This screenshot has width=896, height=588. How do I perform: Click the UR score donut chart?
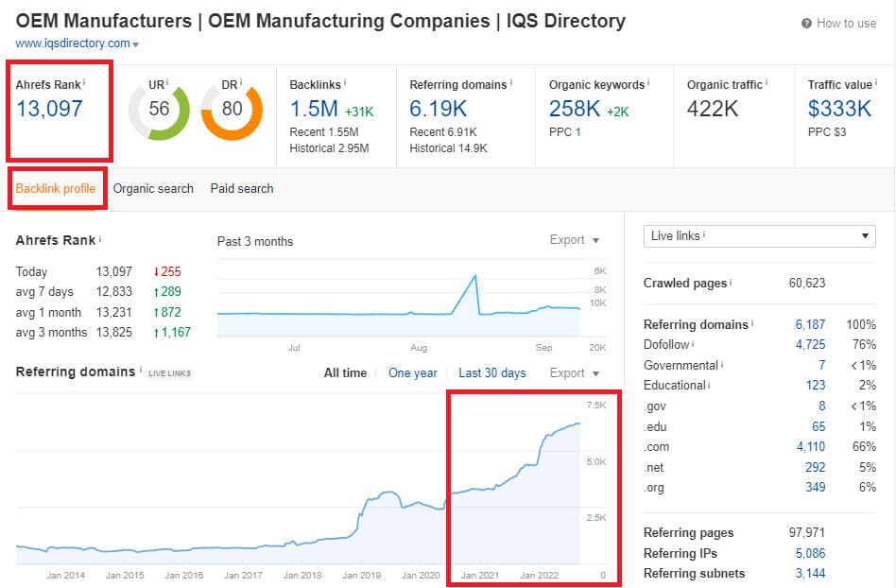(x=159, y=109)
